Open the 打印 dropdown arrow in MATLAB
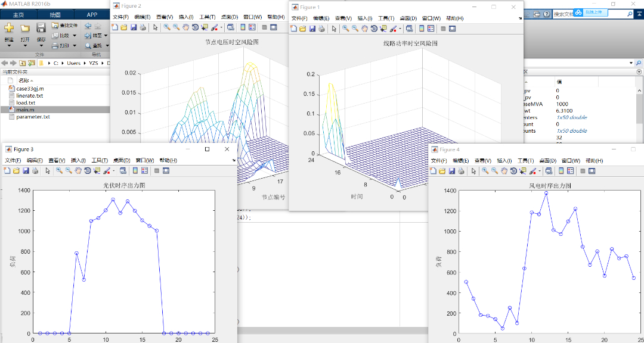This screenshot has width=644, height=343. tap(75, 46)
